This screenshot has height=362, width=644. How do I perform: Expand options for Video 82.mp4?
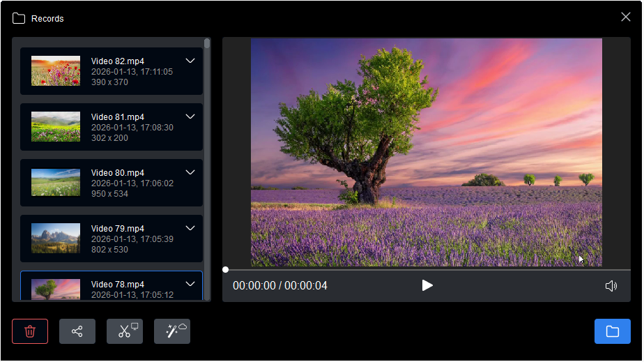coord(190,61)
